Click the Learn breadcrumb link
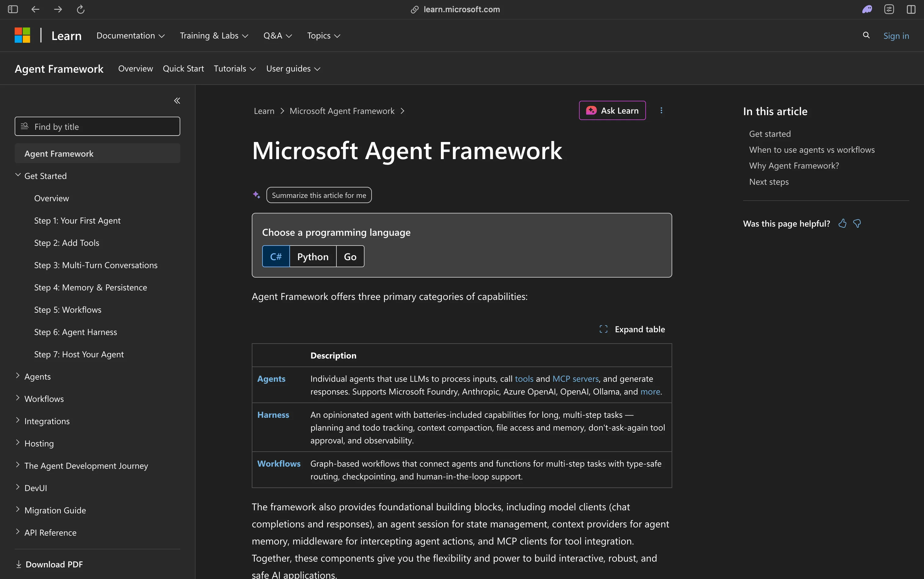The height and width of the screenshot is (579, 924). [264, 111]
